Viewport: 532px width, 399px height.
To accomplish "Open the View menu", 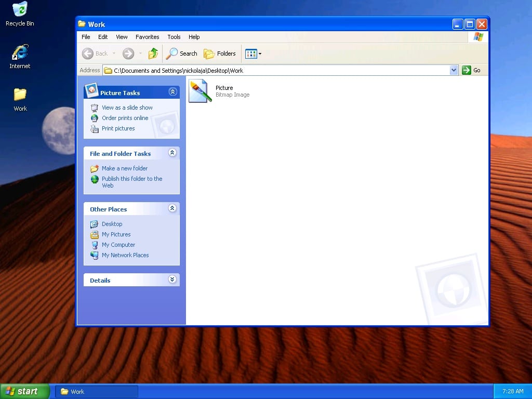I will pyautogui.click(x=121, y=37).
